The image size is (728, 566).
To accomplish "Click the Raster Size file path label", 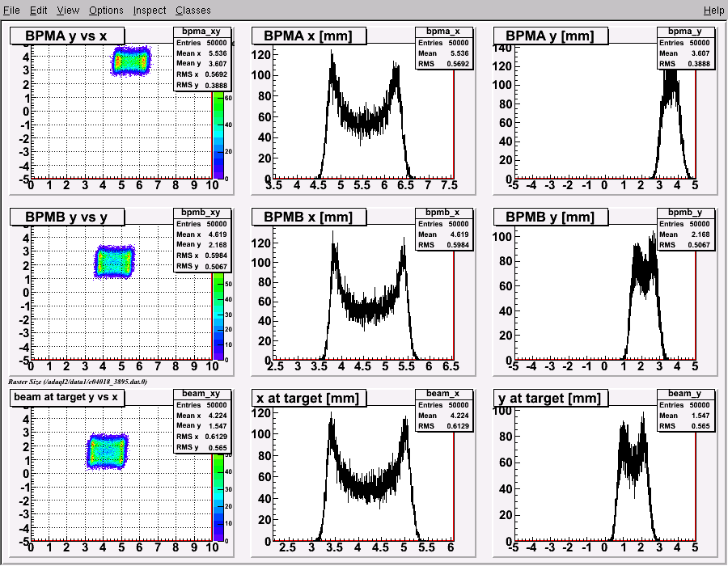I will 78,382.
